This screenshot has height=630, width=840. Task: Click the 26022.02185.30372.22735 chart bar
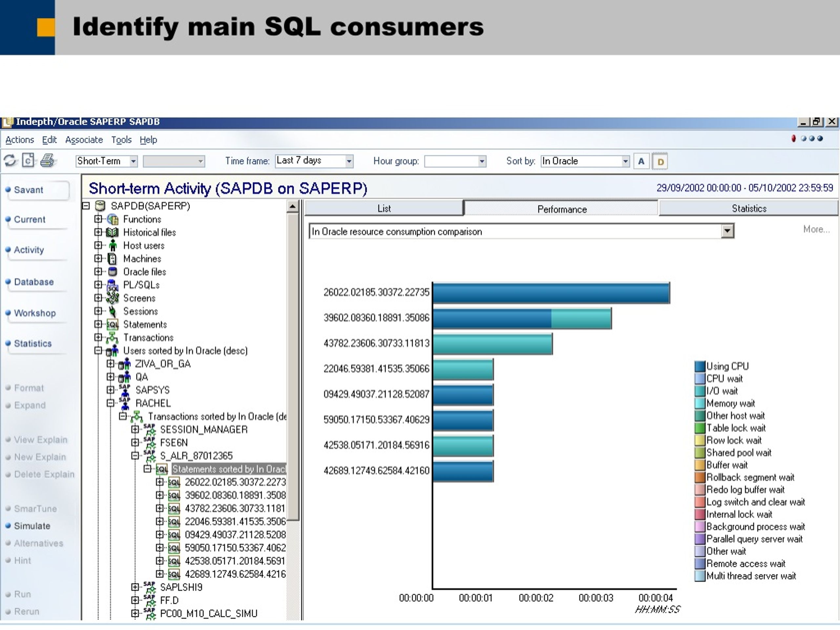pos(551,292)
